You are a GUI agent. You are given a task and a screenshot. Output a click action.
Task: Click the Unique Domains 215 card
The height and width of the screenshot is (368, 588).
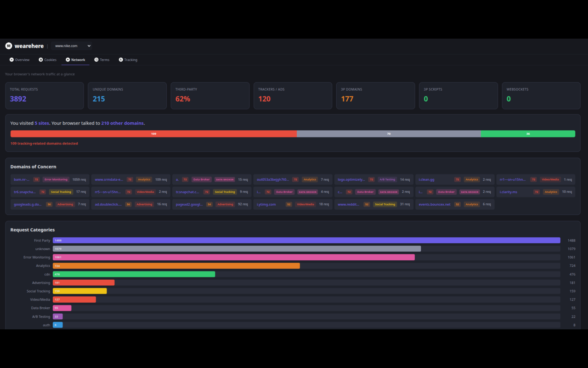[x=127, y=96]
